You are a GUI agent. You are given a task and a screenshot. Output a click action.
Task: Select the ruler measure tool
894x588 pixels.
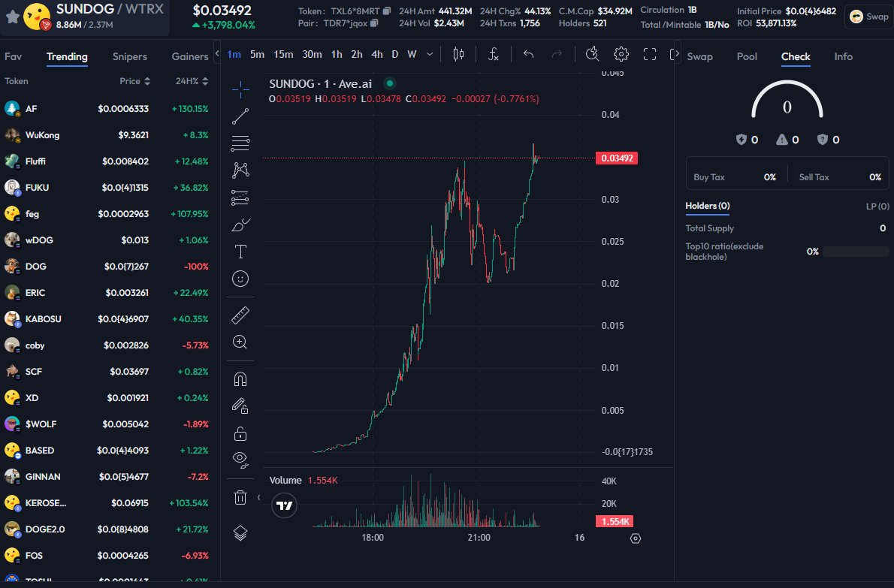click(240, 315)
